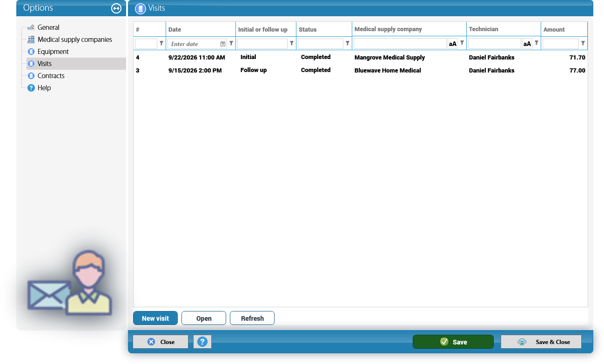Open the Contracts section
The image size is (604, 364).
51,76
